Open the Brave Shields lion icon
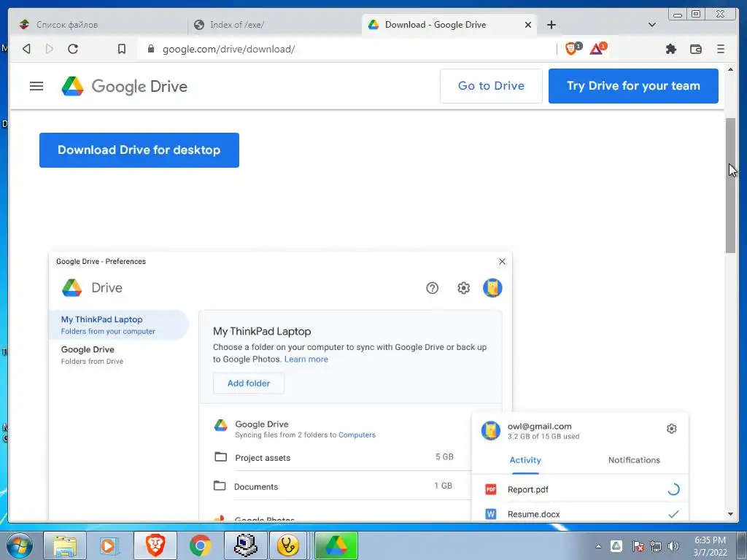 pos(572,48)
